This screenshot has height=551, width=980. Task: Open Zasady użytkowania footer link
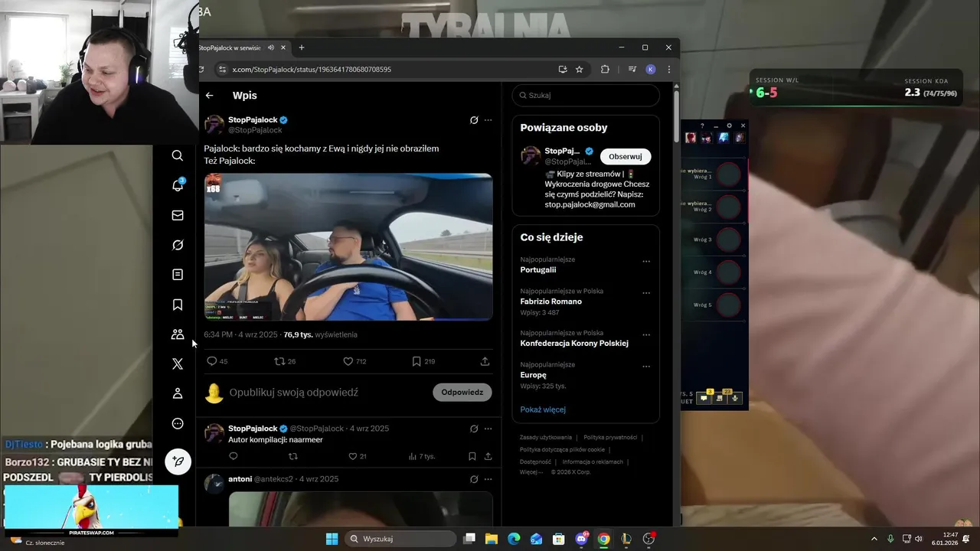pos(546,438)
